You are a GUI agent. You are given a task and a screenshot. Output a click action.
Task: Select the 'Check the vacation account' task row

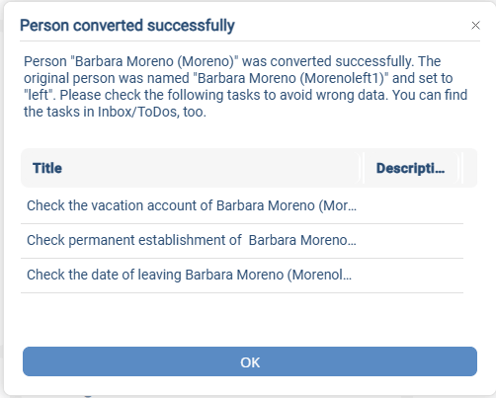point(242,206)
